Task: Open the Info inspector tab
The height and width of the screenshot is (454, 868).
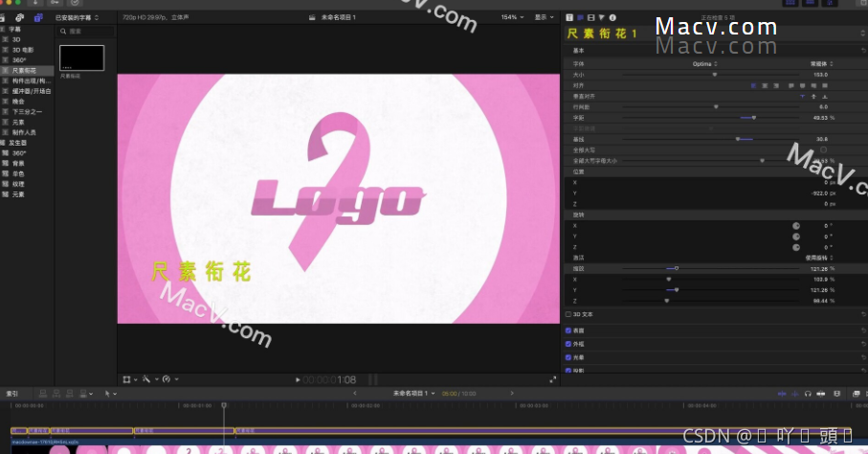Action: 612,18
